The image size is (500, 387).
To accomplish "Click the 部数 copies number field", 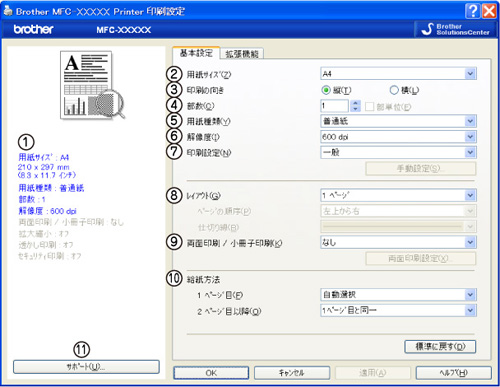I will [334, 106].
